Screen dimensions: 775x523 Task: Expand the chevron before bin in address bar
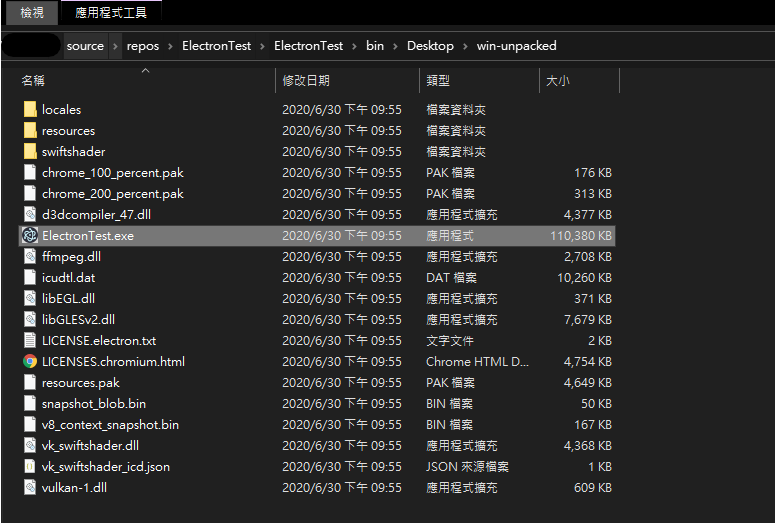pyautogui.click(x=354, y=46)
